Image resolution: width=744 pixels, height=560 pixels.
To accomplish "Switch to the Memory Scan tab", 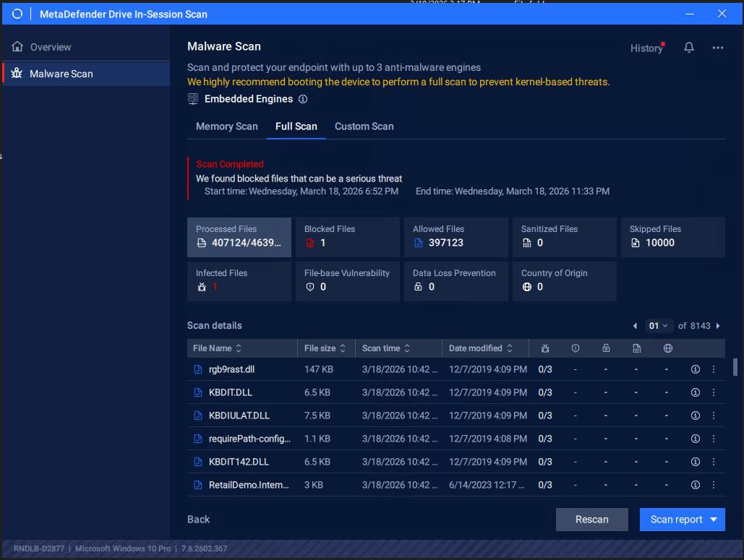I will point(226,126).
